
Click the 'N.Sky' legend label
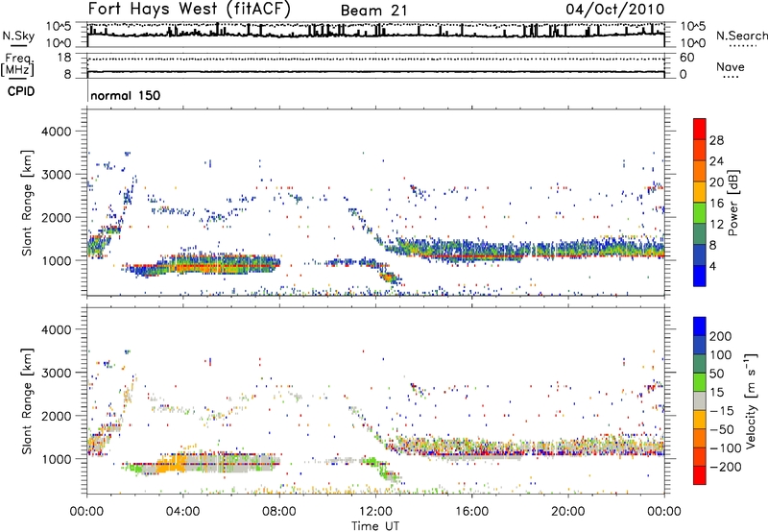point(18,36)
